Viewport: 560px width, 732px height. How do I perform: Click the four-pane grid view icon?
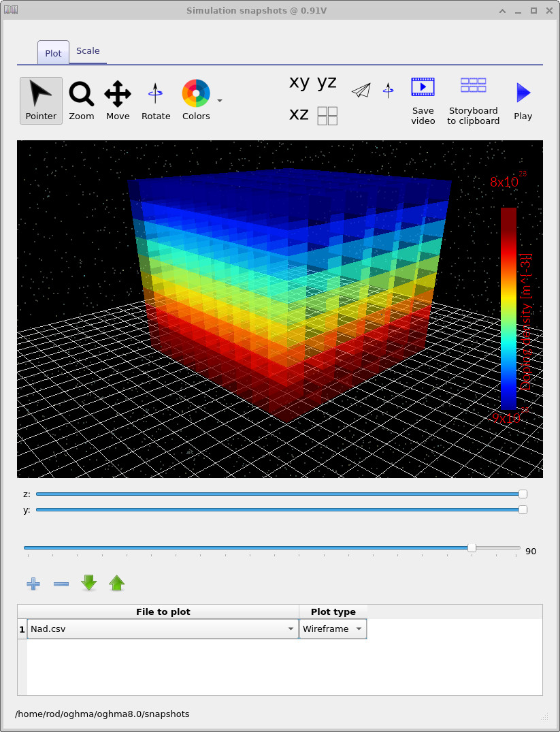point(327,115)
